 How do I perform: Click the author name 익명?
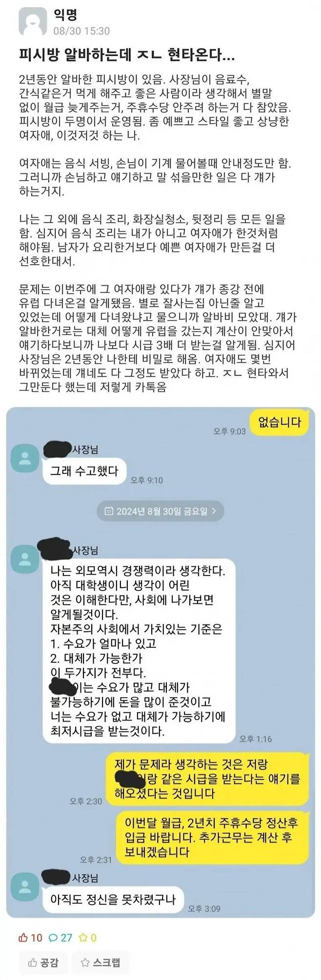click(x=65, y=15)
